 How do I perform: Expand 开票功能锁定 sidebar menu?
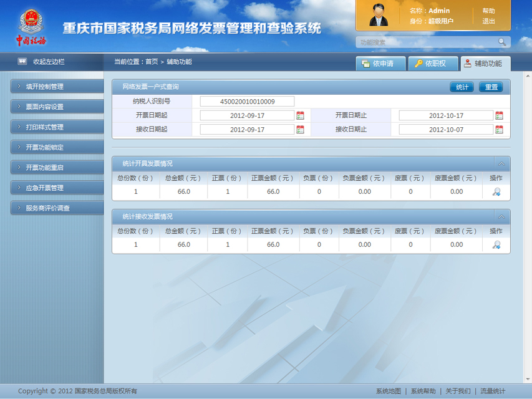click(57, 147)
